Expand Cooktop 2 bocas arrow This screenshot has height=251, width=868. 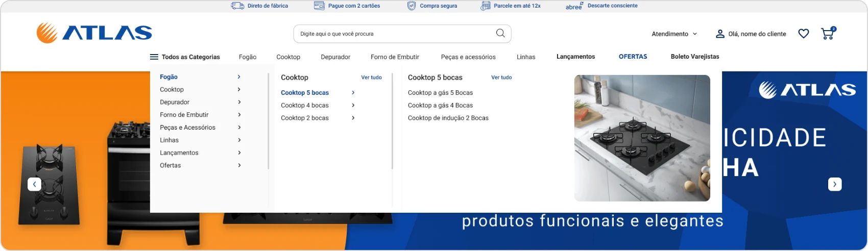click(x=353, y=118)
